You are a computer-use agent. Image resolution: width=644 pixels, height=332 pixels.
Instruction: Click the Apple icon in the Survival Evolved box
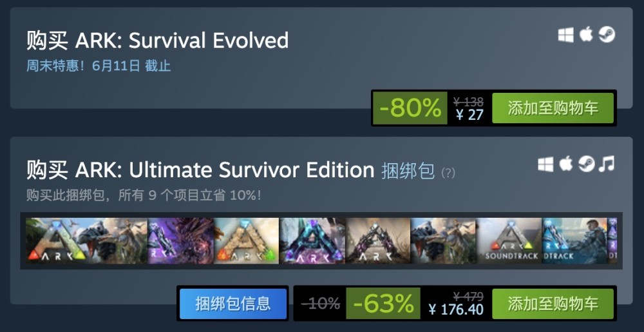coord(586,35)
